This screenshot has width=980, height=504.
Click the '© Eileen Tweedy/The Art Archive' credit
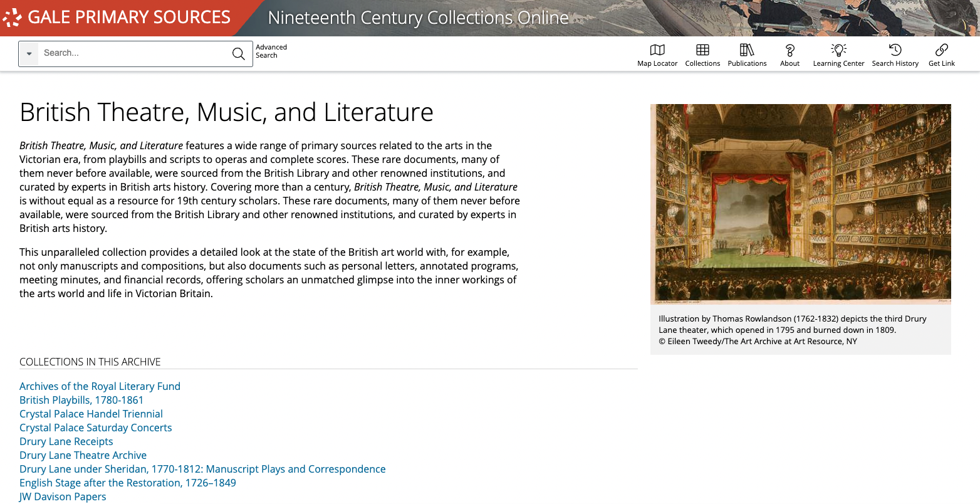(x=758, y=341)
